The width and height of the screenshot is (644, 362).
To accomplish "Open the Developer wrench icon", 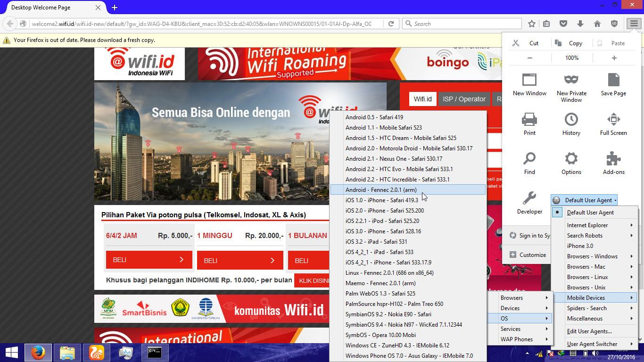I will click(x=529, y=203).
